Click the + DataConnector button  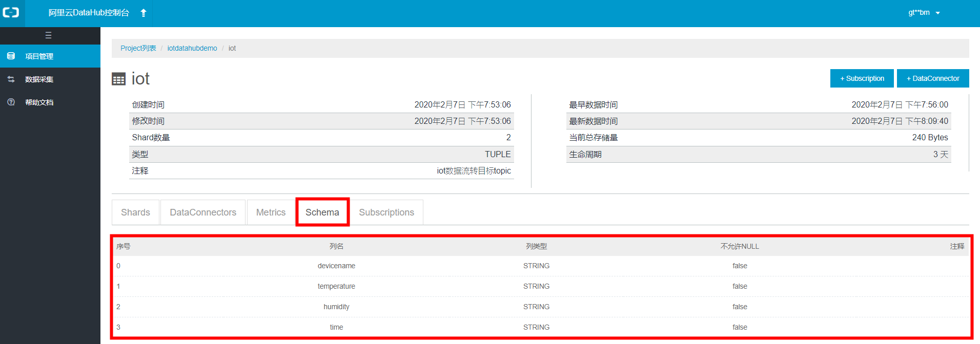tap(933, 78)
